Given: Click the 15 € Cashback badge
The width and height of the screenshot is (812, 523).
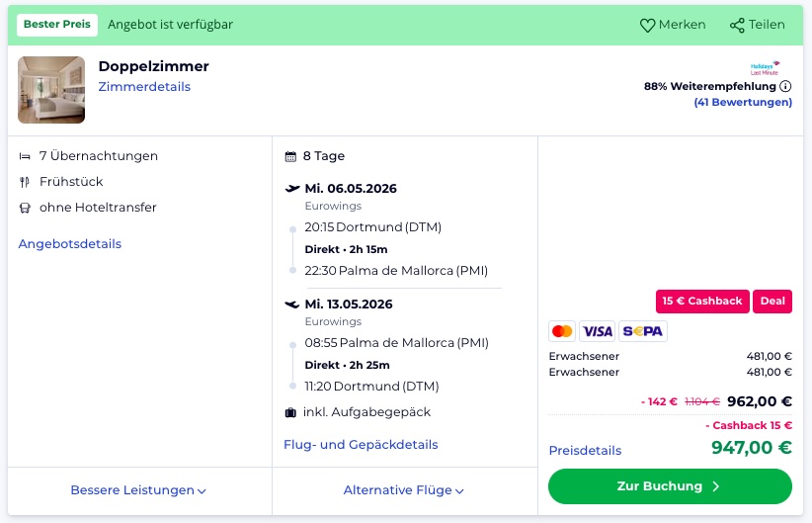Looking at the screenshot, I should click(x=702, y=302).
